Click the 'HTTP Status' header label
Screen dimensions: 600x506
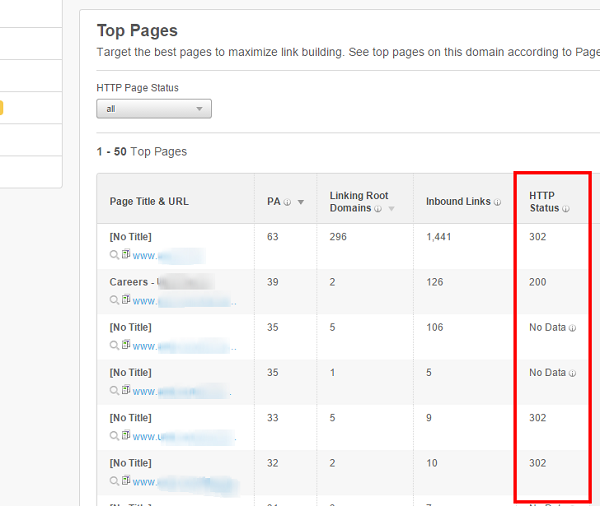544,202
